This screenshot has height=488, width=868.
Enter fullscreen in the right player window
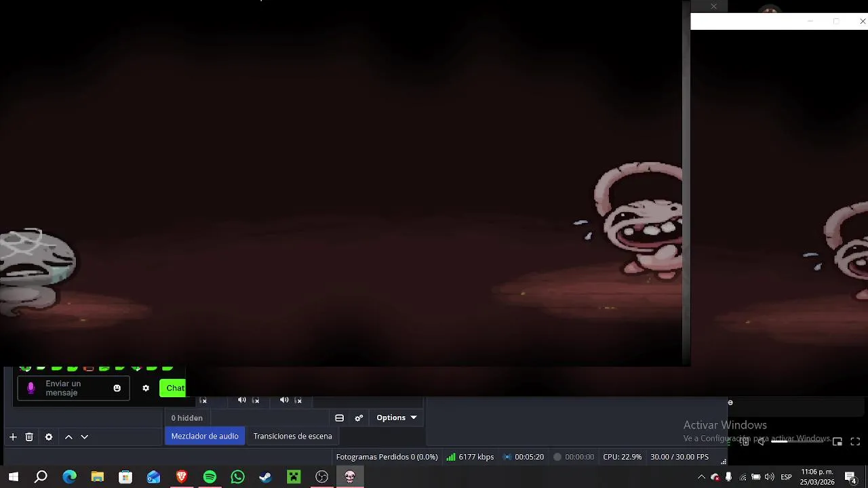click(x=855, y=441)
